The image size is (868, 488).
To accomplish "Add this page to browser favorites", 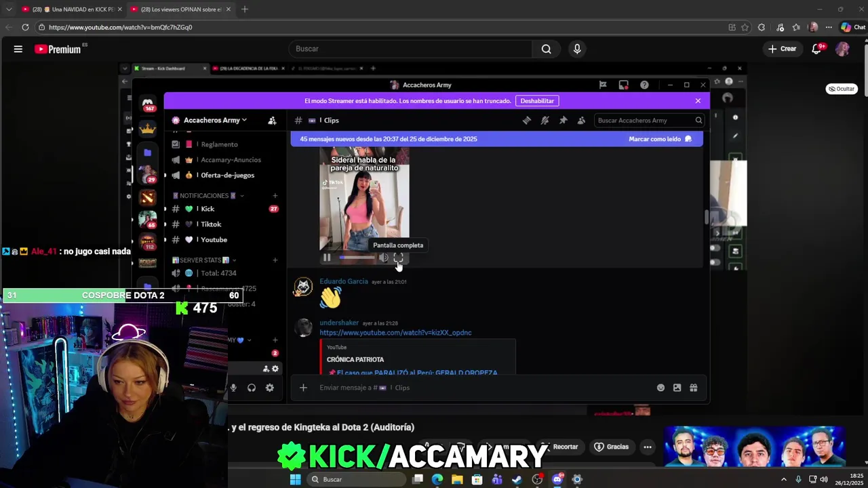I will pos(745,27).
